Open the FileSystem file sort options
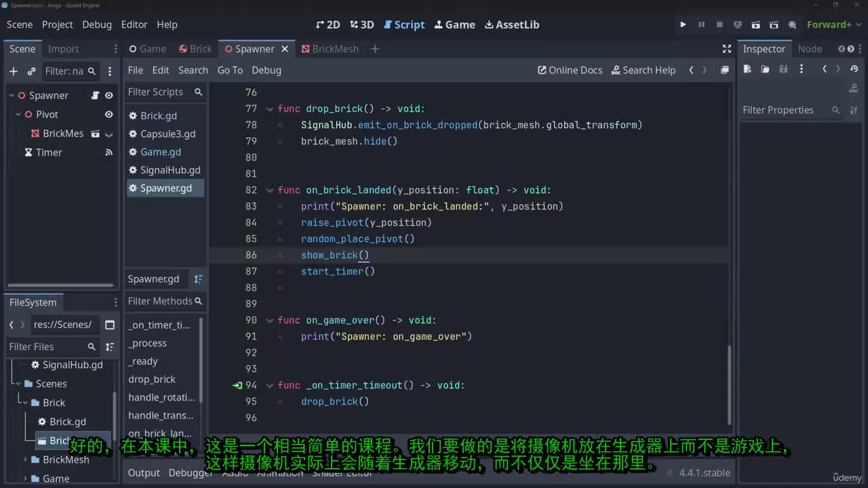Viewport: 868px width, 488px height. click(x=109, y=347)
